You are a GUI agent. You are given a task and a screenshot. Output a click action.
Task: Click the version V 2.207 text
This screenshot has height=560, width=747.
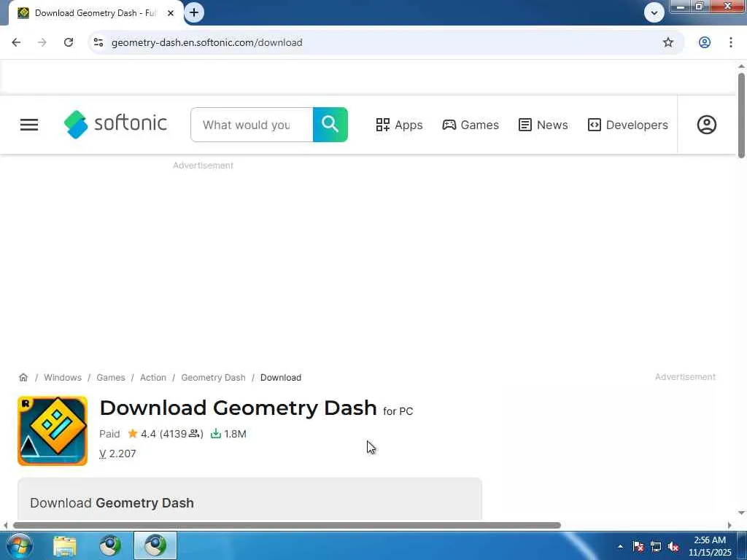pos(117,454)
